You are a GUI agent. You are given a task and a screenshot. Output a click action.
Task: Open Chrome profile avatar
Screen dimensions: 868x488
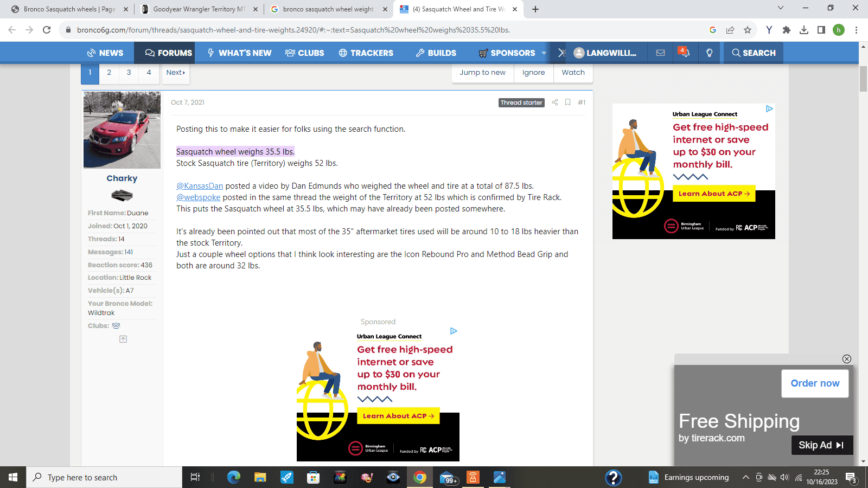click(839, 30)
